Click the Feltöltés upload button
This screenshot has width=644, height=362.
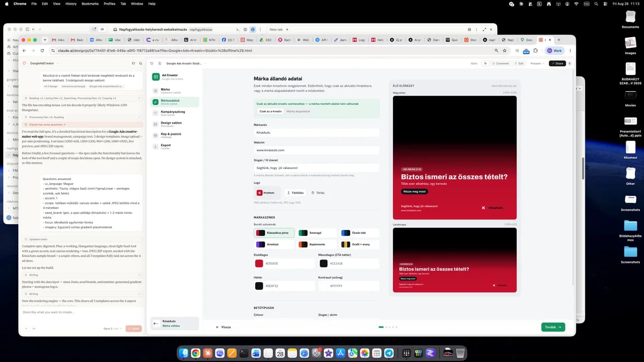295,192
